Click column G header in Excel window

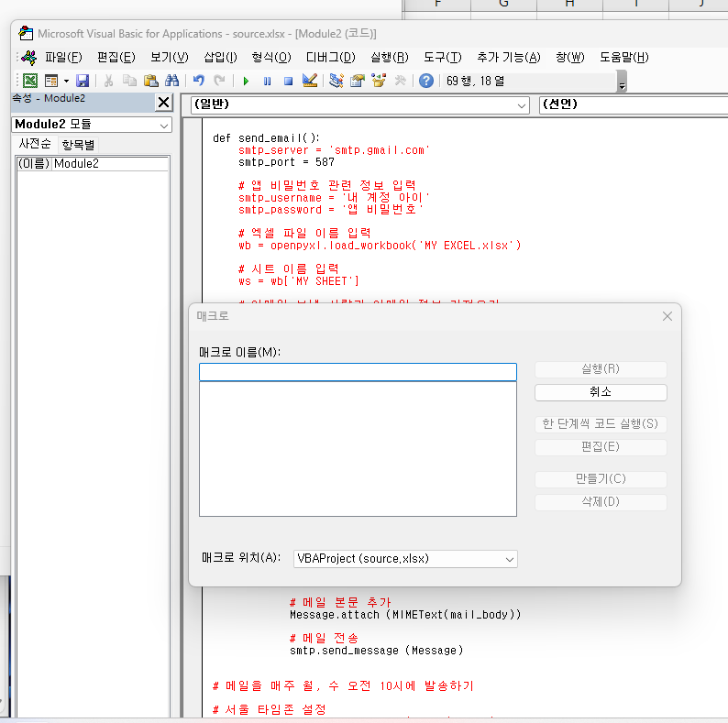click(503, 5)
